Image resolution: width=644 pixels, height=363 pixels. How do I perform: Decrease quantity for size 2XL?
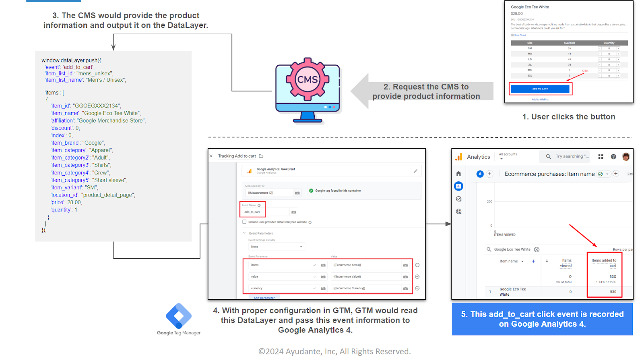tap(600, 70)
